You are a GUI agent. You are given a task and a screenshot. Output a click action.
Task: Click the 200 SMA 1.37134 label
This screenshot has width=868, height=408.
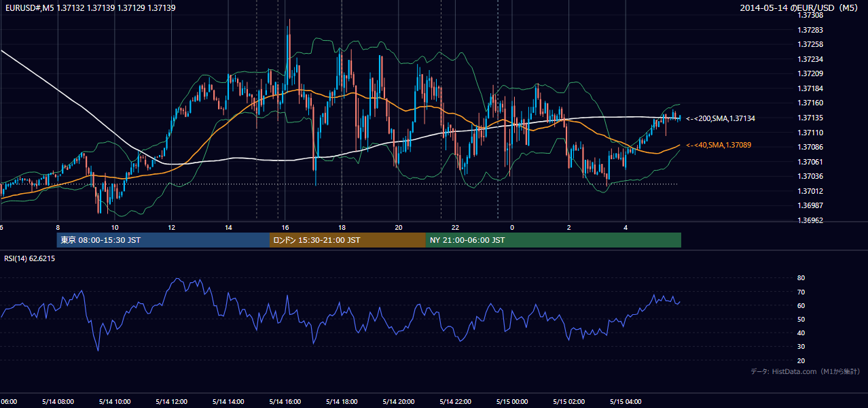point(720,118)
